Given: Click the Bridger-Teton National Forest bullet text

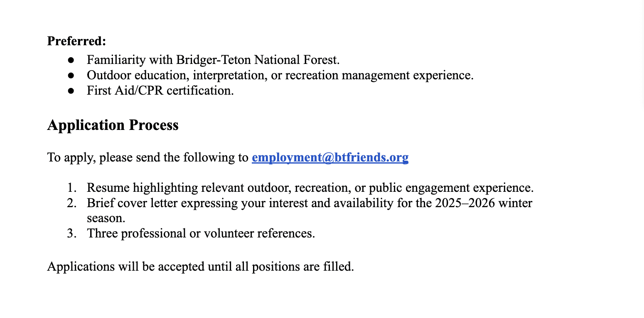Looking at the screenshot, I should tap(213, 60).
